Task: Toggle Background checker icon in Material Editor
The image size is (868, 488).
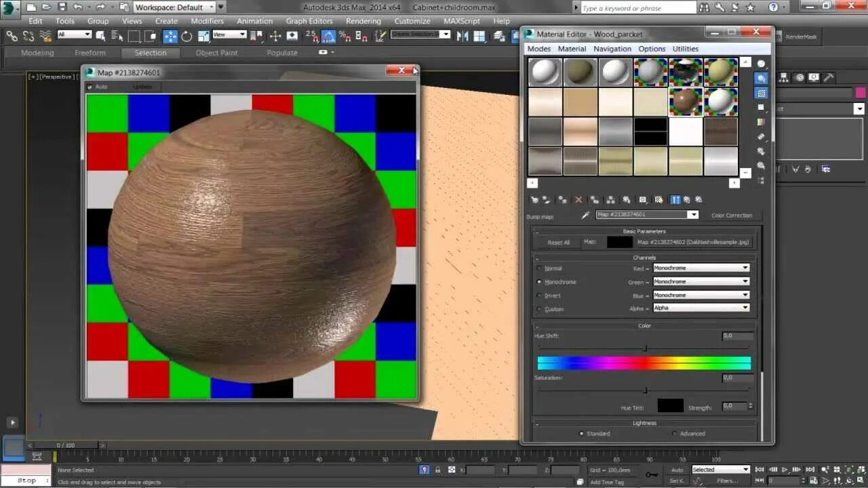Action: pos(762,94)
